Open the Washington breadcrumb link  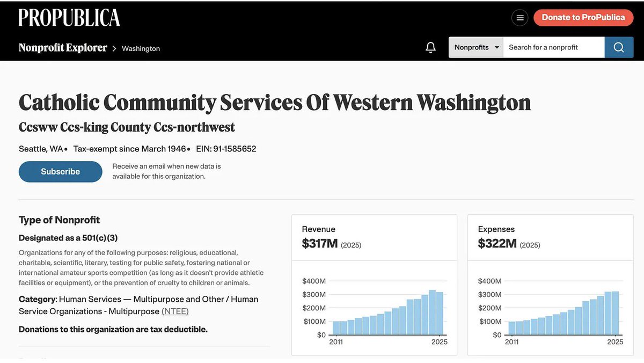(x=141, y=48)
